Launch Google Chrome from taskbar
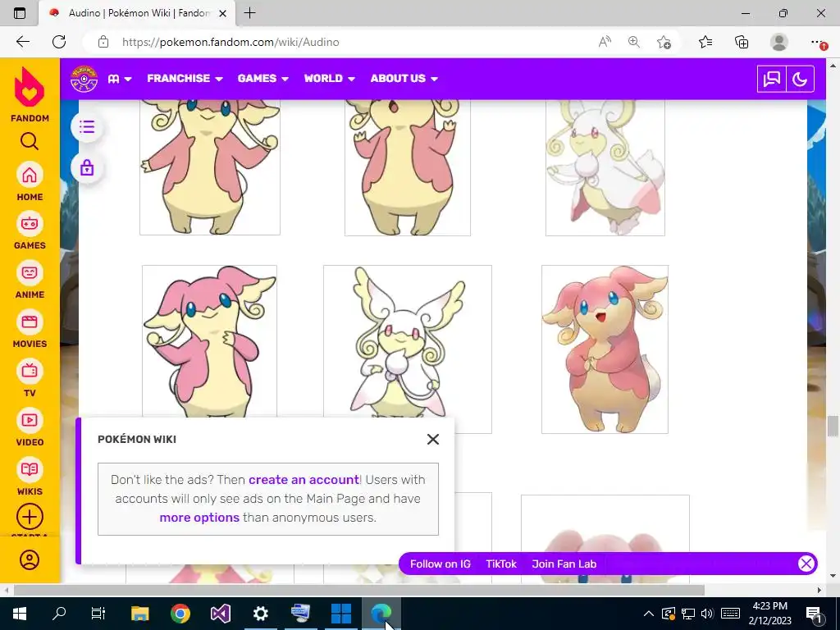Screen dimensions: 840x630 click(x=180, y=614)
